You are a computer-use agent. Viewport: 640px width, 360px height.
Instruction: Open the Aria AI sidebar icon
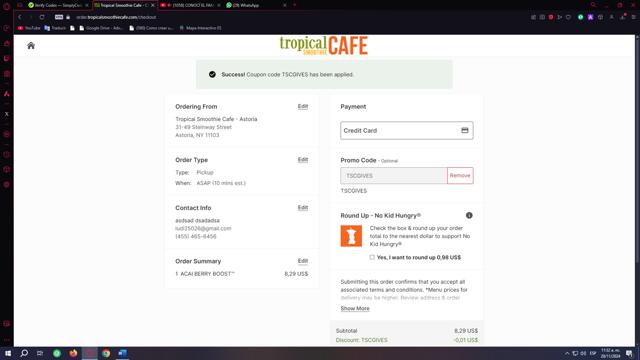pos(7,93)
